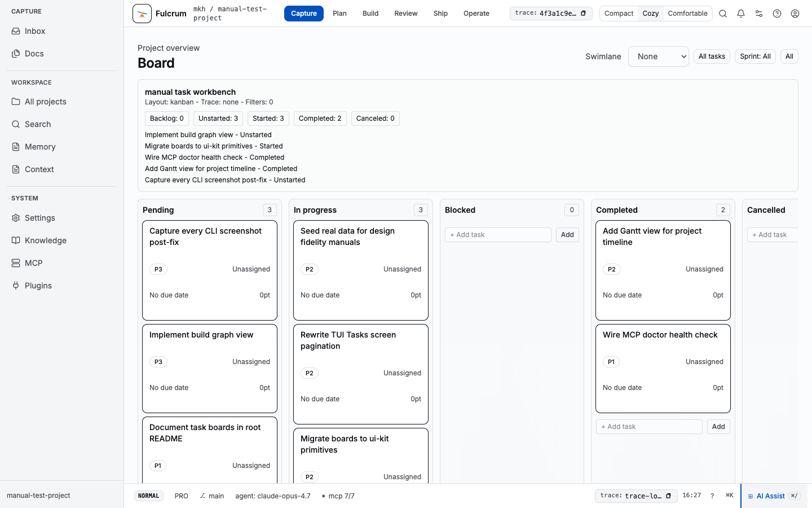Click the Started: 3 status chip
Image resolution: width=812 pixels, height=508 pixels.
tap(268, 119)
